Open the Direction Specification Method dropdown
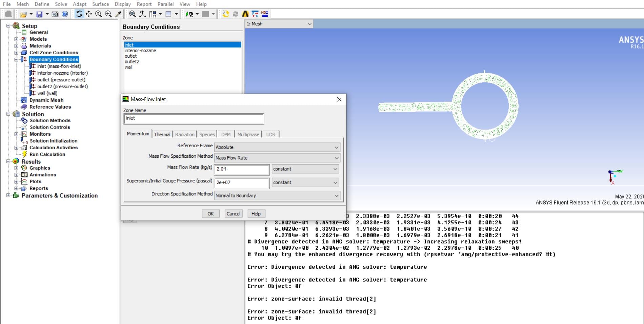The width and height of the screenshot is (644, 324). tap(277, 195)
